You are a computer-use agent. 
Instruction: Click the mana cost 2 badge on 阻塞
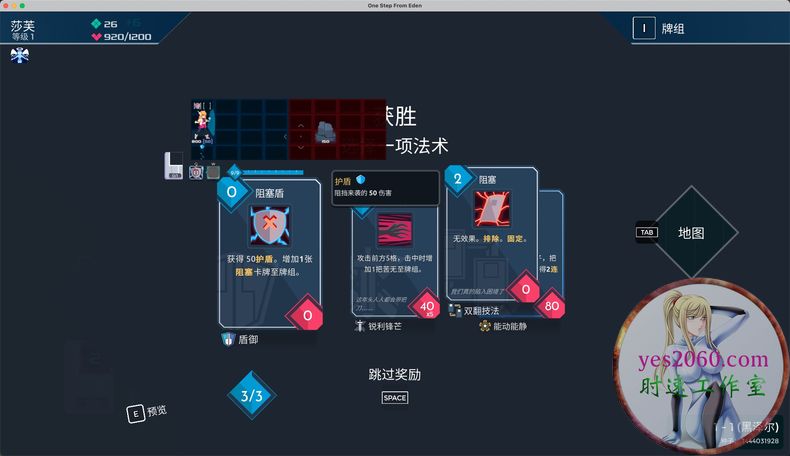(x=458, y=181)
